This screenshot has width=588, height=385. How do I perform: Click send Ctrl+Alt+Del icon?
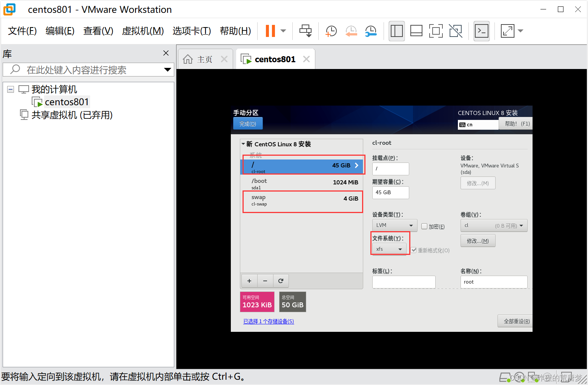(306, 31)
